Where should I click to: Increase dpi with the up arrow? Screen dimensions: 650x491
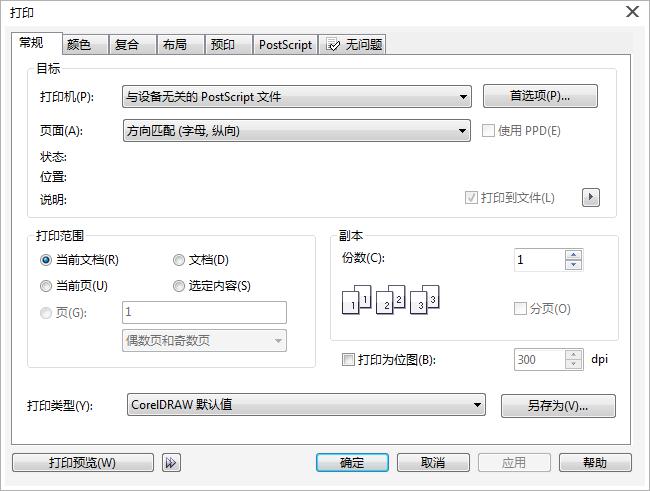pos(574,355)
